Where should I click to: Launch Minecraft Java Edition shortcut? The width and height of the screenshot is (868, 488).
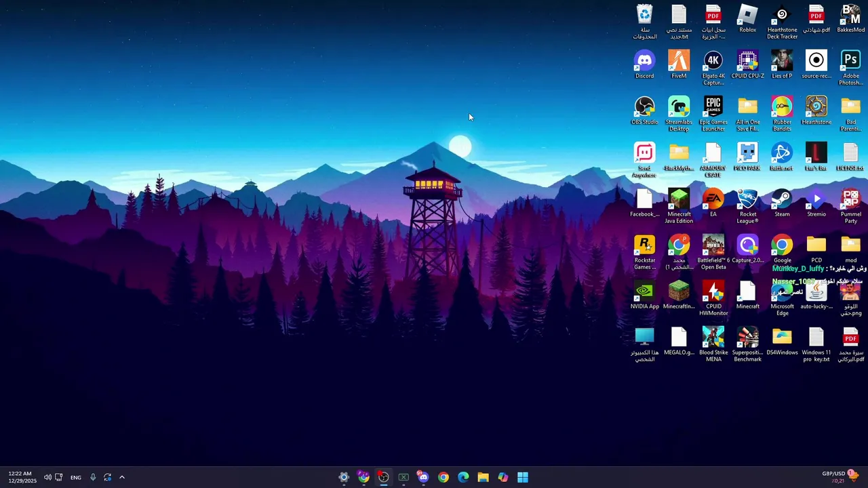click(x=679, y=206)
